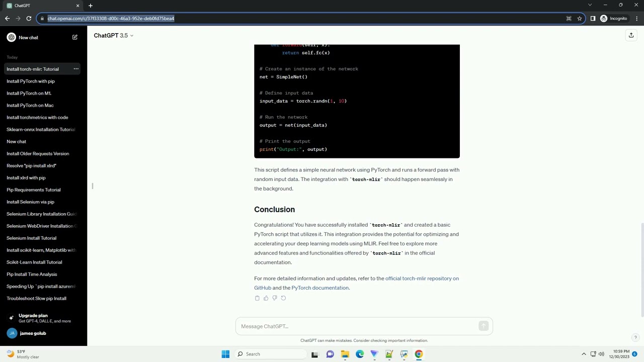Image resolution: width=644 pixels, height=362 pixels.
Task: Click the taskbar Search box
Action: click(x=271, y=354)
